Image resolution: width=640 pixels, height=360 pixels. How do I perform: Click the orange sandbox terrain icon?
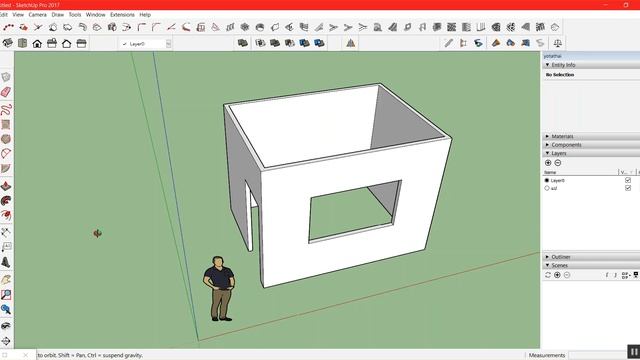(x=496, y=43)
